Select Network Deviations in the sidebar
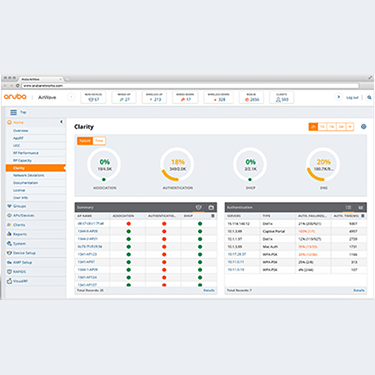375x375 pixels. coord(28,175)
